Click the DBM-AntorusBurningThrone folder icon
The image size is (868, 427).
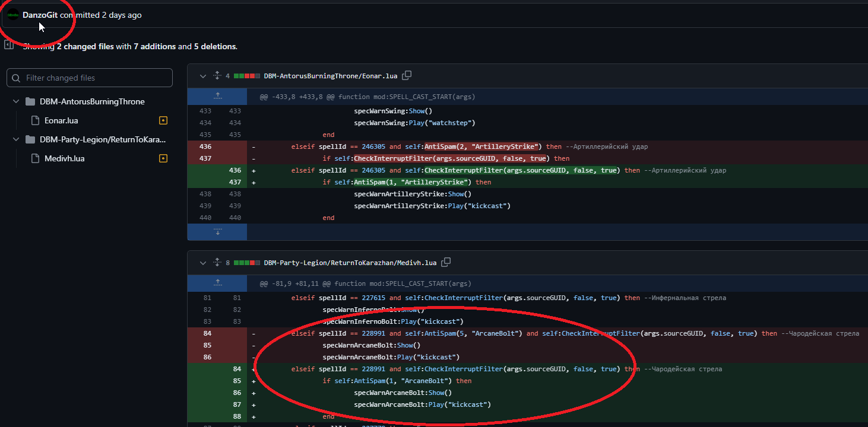30,101
